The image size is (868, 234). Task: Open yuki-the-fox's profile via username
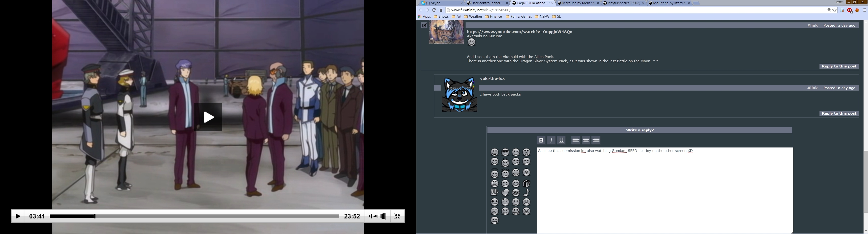(492, 79)
